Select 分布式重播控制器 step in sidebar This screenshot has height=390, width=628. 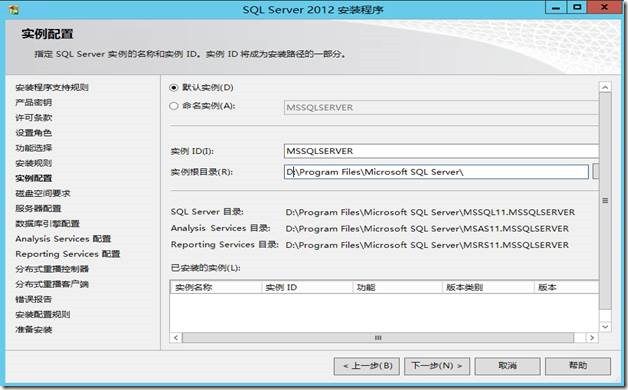pos(52,269)
